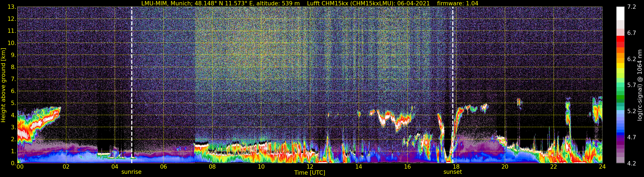Click the height tick label '9.'
The image size is (644, 177).
[13, 55]
